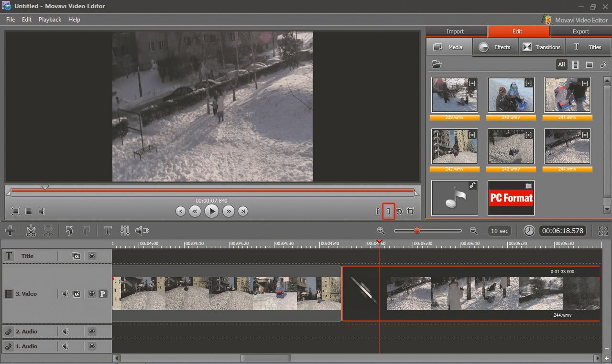Screen dimensions: 612x364
Task: Mute the 3. Video track audio
Action: (66, 294)
